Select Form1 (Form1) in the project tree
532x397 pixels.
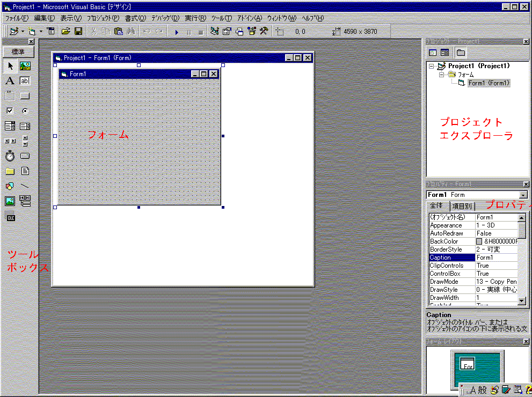point(489,83)
